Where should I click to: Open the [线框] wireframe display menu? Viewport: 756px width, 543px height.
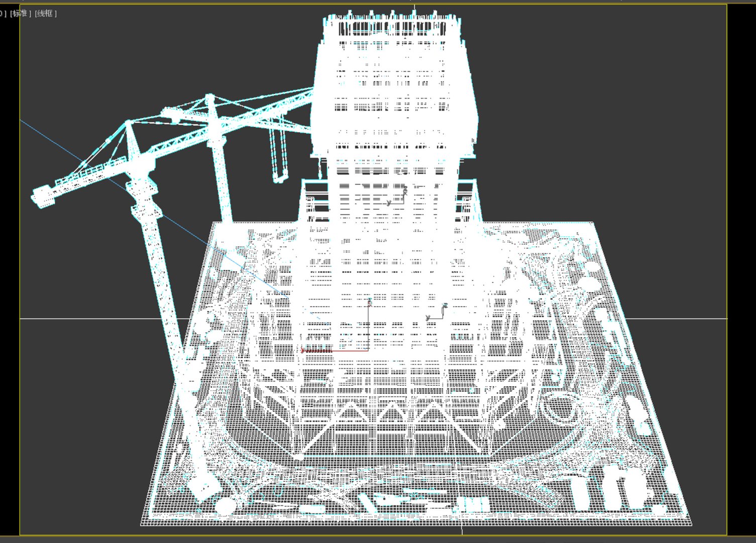point(46,14)
